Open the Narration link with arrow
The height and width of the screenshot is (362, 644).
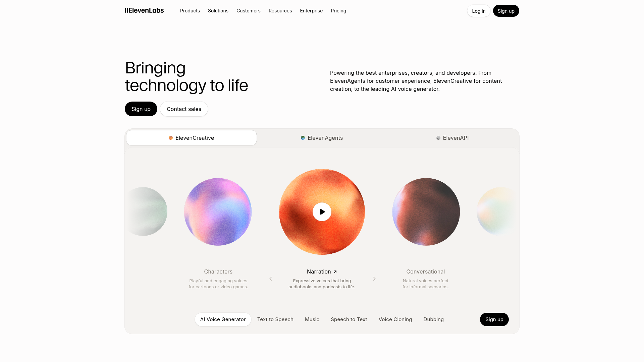pyautogui.click(x=322, y=271)
